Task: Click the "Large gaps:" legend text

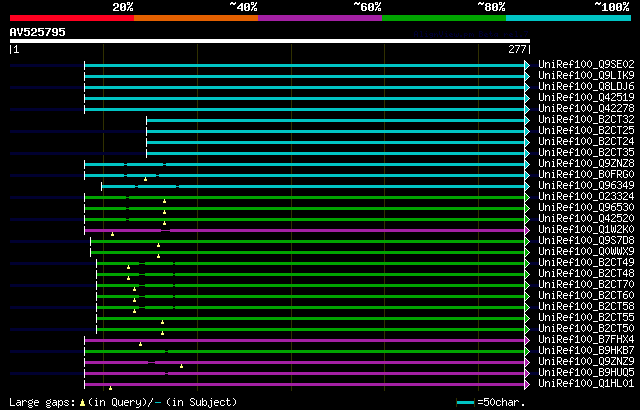Action: pos(42,402)
